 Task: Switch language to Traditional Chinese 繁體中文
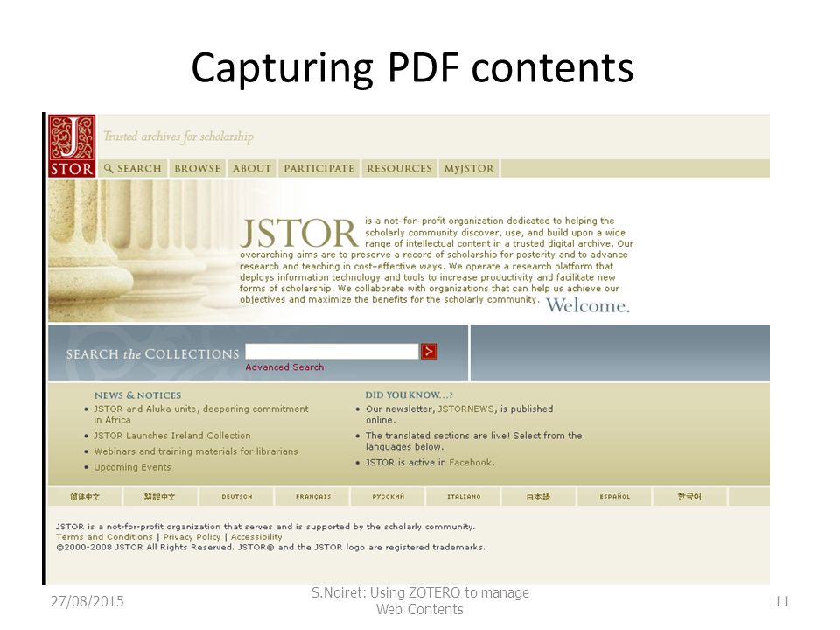pos(159,497)
